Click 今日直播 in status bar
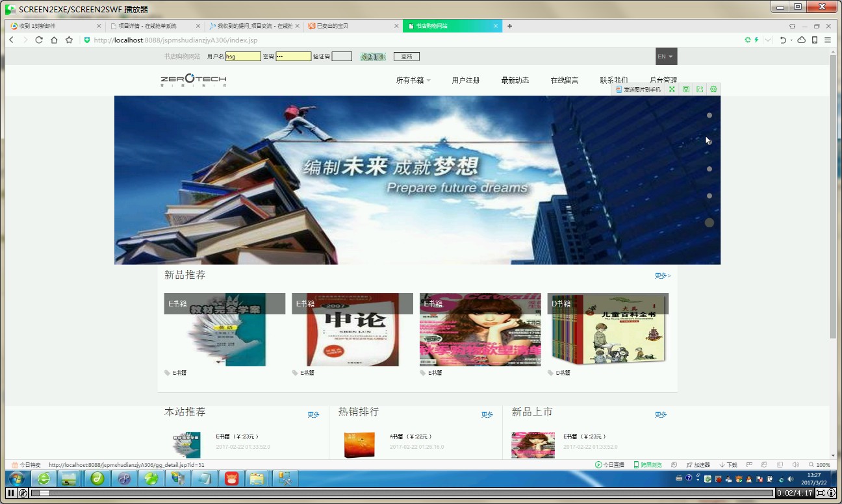 609,465
